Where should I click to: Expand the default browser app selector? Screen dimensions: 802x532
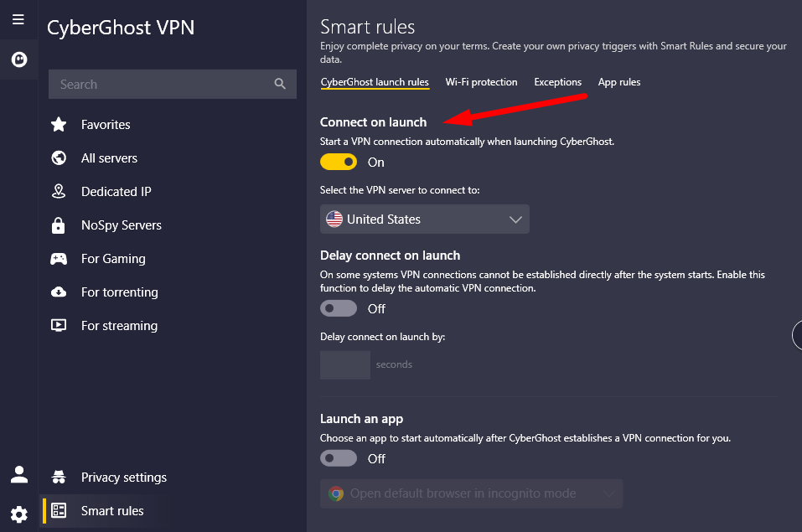coord(471,493)
